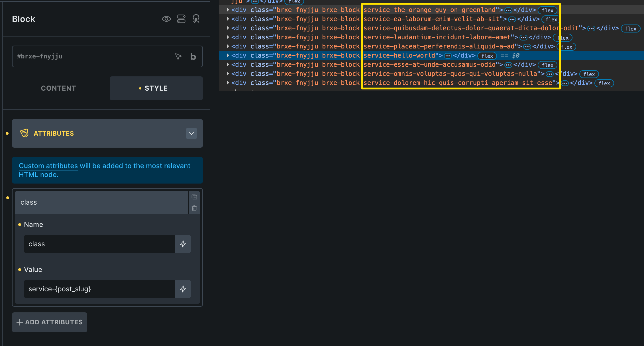Expand the service-esse-at-unde-accusamus-odio div triangle
The width and height of the screenshot is (644, 346).
click(x=228, y=64)
